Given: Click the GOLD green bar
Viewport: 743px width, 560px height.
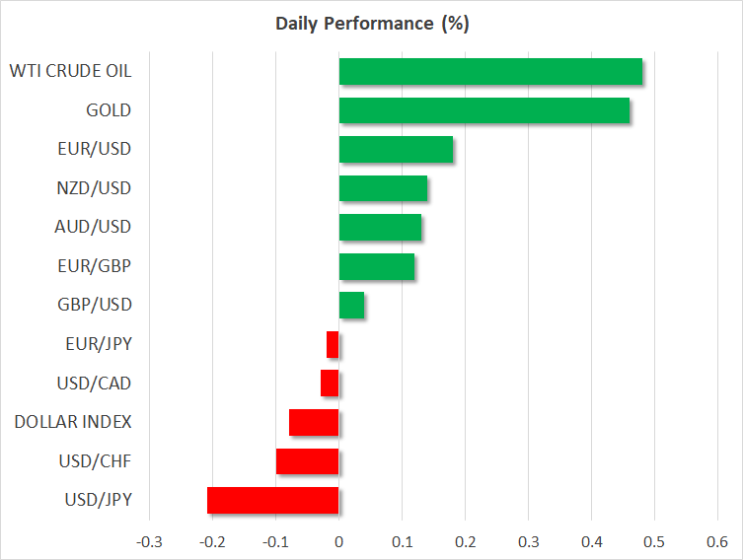Looking at the screenshot, I should (x=483, y=110).
